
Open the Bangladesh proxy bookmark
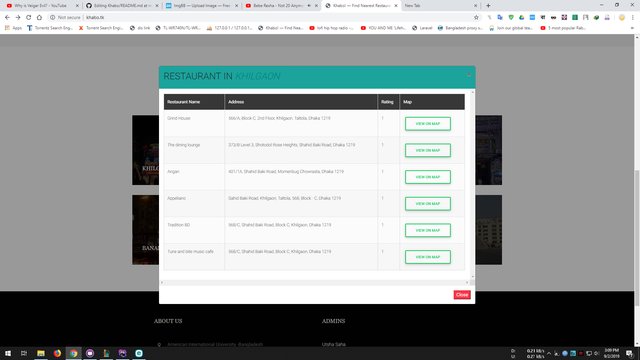(x=460, y=28)
